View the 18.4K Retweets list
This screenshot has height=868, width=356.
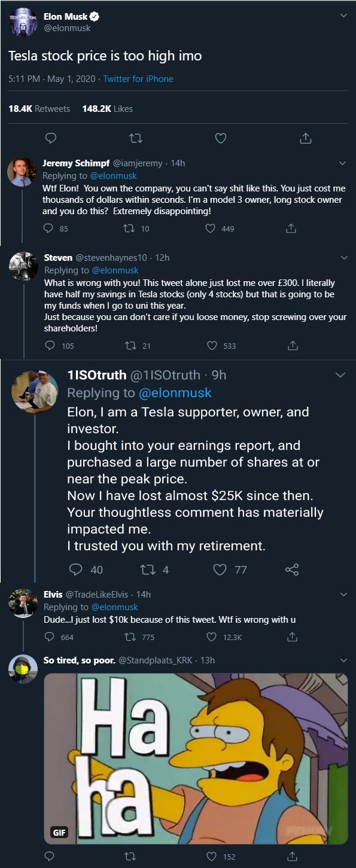click(39, 109)
